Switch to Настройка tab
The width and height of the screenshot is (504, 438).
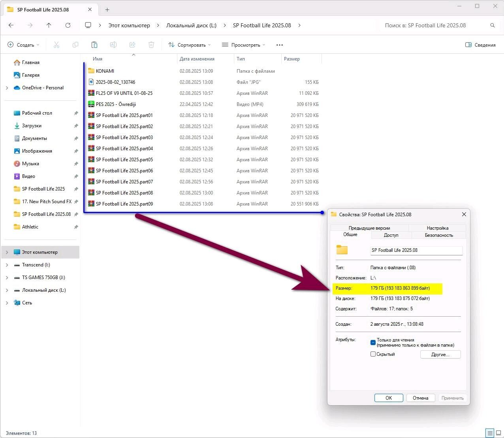pos(438,228)
